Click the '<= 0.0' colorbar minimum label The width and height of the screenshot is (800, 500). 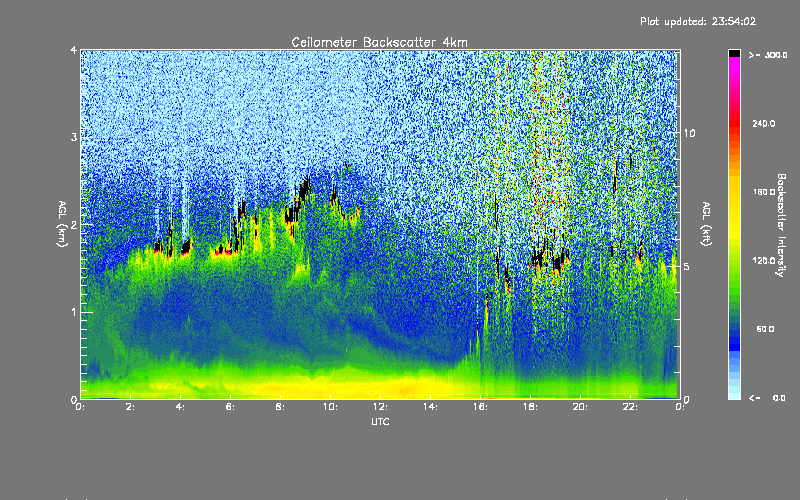(768, 398)
